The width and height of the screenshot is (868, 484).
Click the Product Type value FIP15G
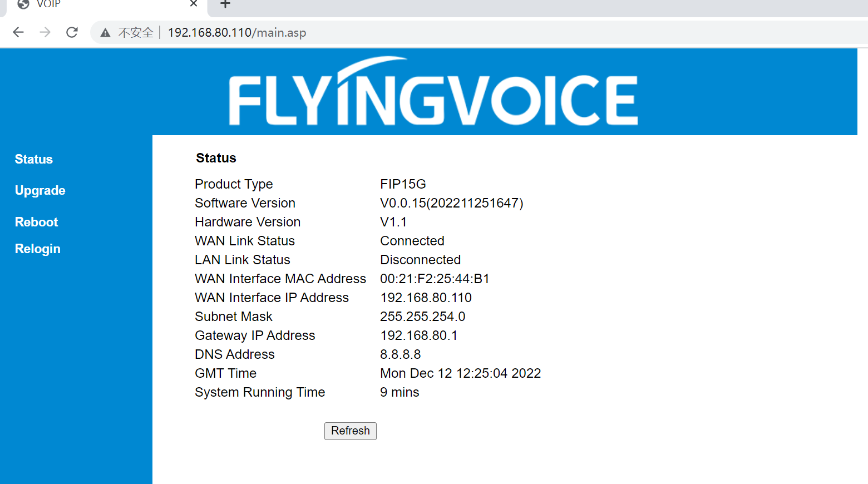[403, 184]
